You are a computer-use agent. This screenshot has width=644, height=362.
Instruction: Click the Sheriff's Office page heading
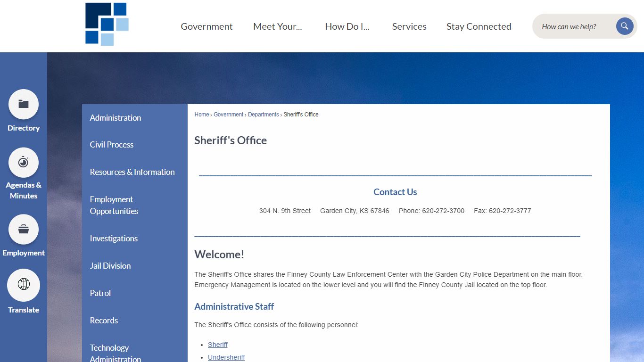pyautogui.click(x=231, y=140)
